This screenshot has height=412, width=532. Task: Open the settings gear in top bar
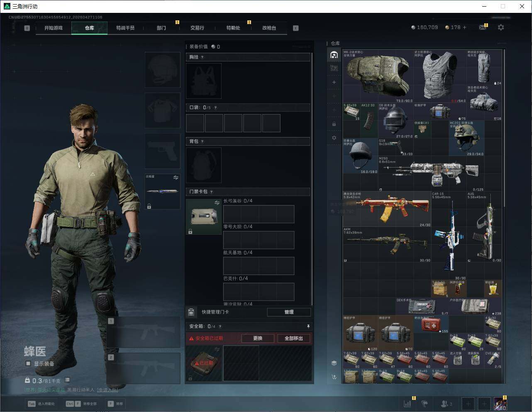(501, 27)
